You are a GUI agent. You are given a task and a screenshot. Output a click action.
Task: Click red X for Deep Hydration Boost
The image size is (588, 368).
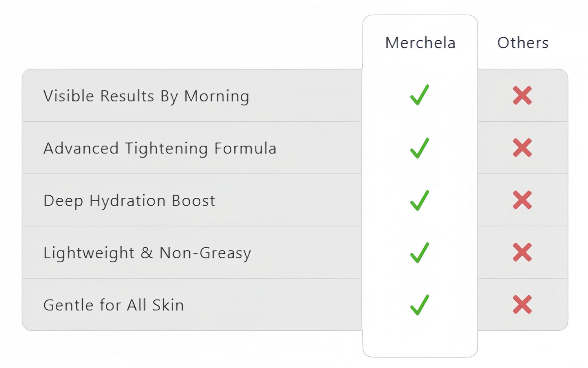522,200
